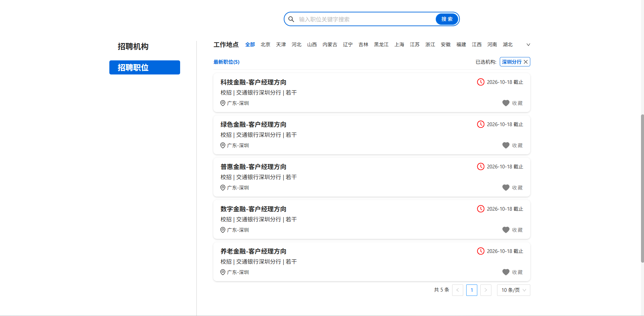The height and width of the screenshot is (316, 644).
Task: Select page 1 in pagination
Action: click(472, 290)
